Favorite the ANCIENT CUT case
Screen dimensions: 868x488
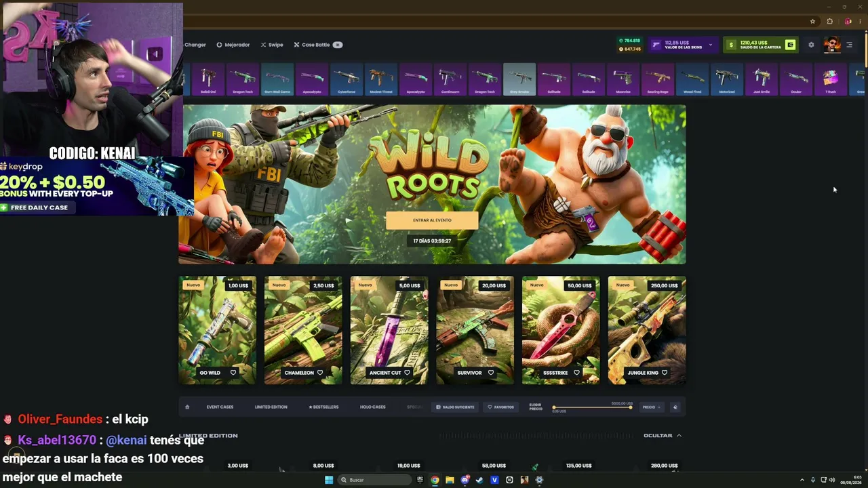pyautogui.click(x=407, y=373)
